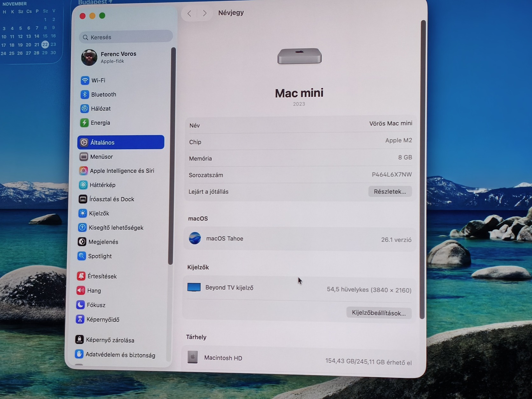The height and width of the screenshot is (399, 532).
Task: Click the main pane scrollbar
Action: [423, 169]
